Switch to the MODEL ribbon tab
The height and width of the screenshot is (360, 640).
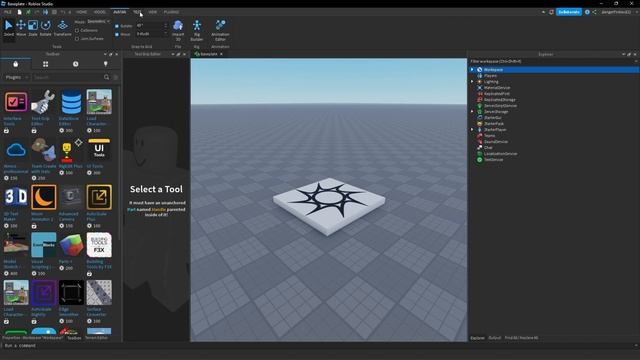point(100,12)
